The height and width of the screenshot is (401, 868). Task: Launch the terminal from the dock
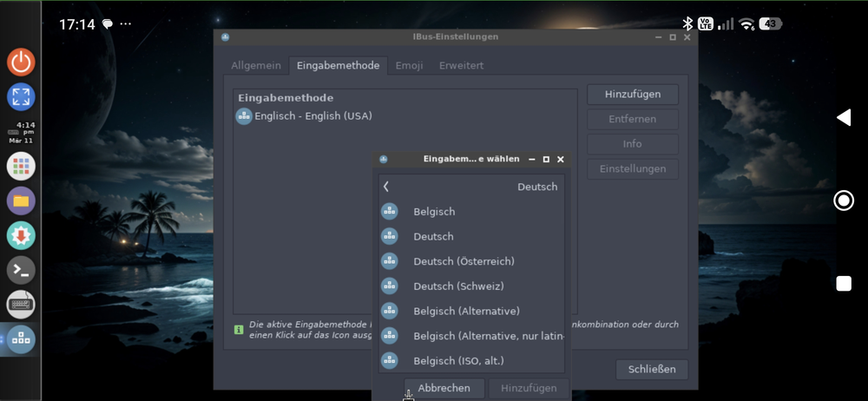(21, 271)
